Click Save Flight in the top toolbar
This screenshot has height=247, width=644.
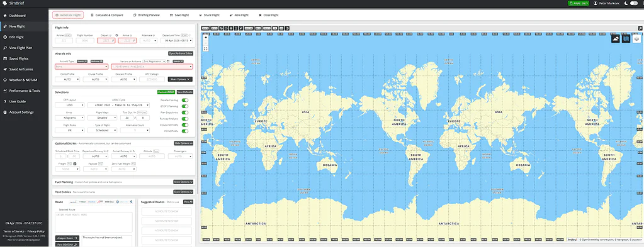[179, 15]
